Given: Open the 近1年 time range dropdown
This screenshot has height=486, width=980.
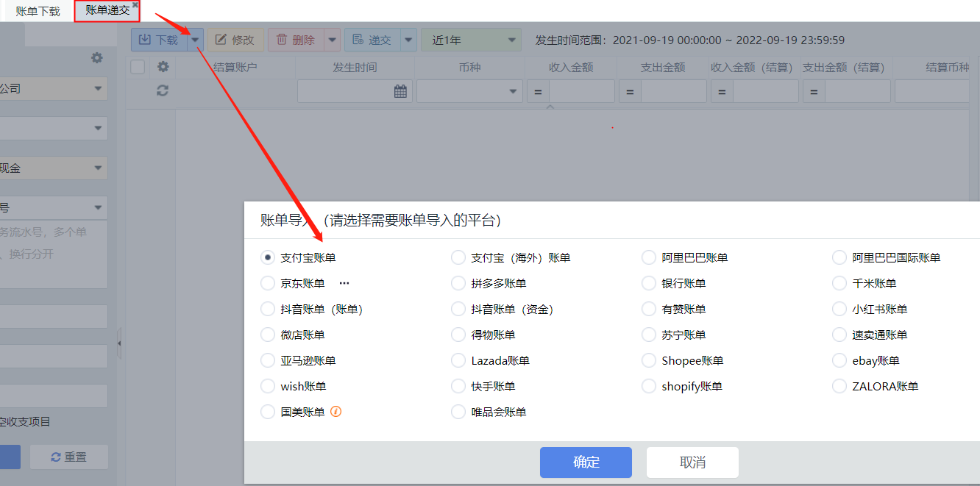Looking at the screenshot, I should (x=471, y=40).
